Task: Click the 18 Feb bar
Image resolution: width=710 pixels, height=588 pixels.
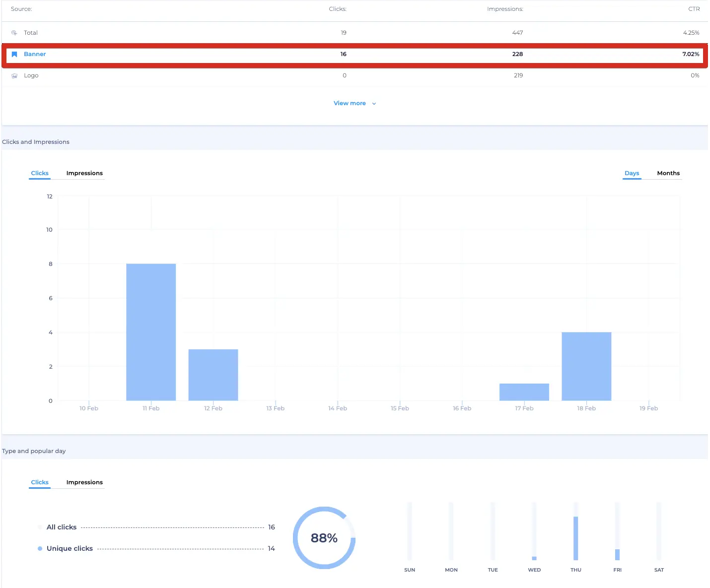Action: [x=586, y=366]
